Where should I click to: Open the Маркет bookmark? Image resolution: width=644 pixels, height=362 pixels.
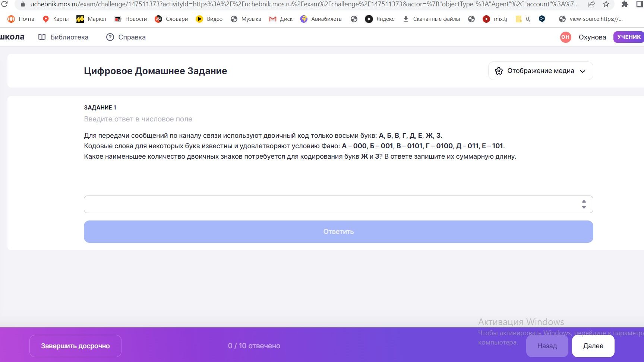click(x=92, y=19)
